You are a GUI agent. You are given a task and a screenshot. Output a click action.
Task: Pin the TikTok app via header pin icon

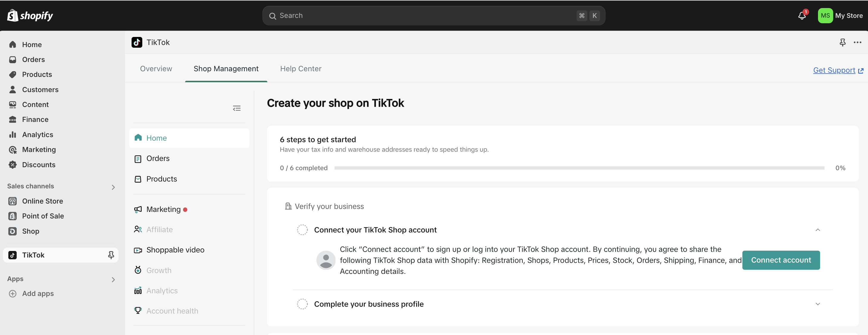[x=842, y=42]
